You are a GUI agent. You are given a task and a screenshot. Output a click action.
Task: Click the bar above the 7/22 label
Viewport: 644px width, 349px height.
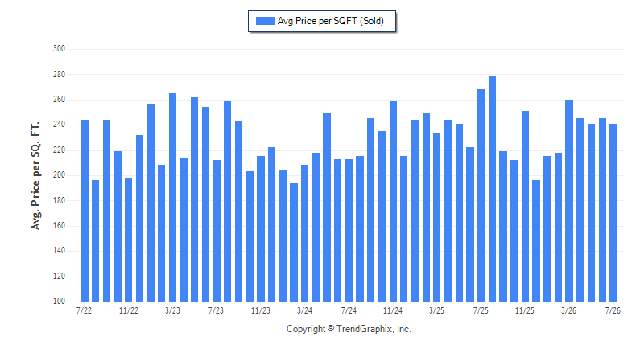pyautogui.click(x=85, y=211)
